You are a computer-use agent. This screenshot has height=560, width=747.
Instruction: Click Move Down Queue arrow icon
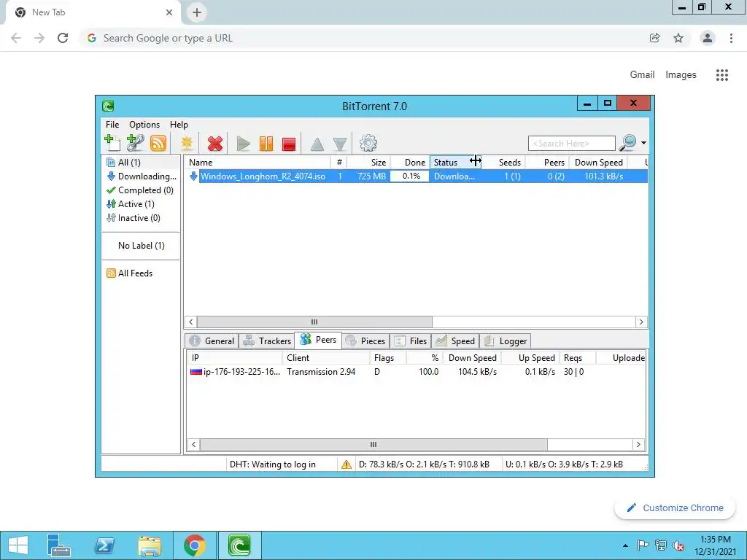pyautogui.click(x=340, y=144)
